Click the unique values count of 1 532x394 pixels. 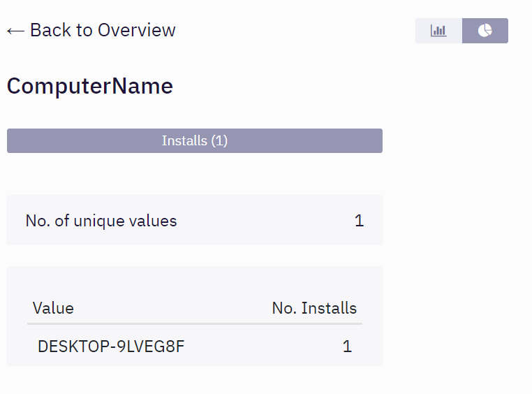click(359, 221)
